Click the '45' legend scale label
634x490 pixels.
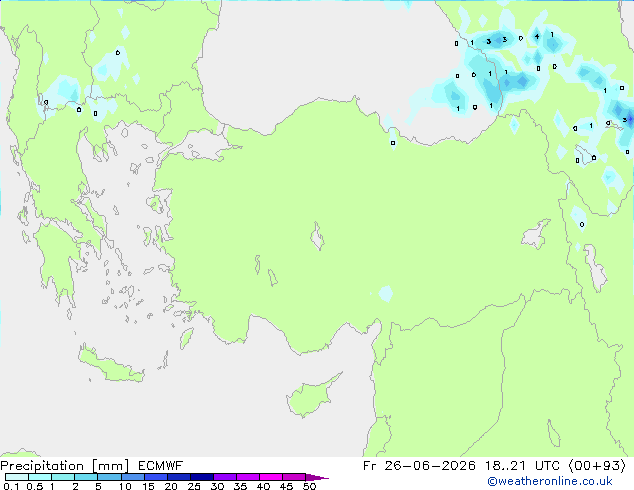click(x=286, y=486)
